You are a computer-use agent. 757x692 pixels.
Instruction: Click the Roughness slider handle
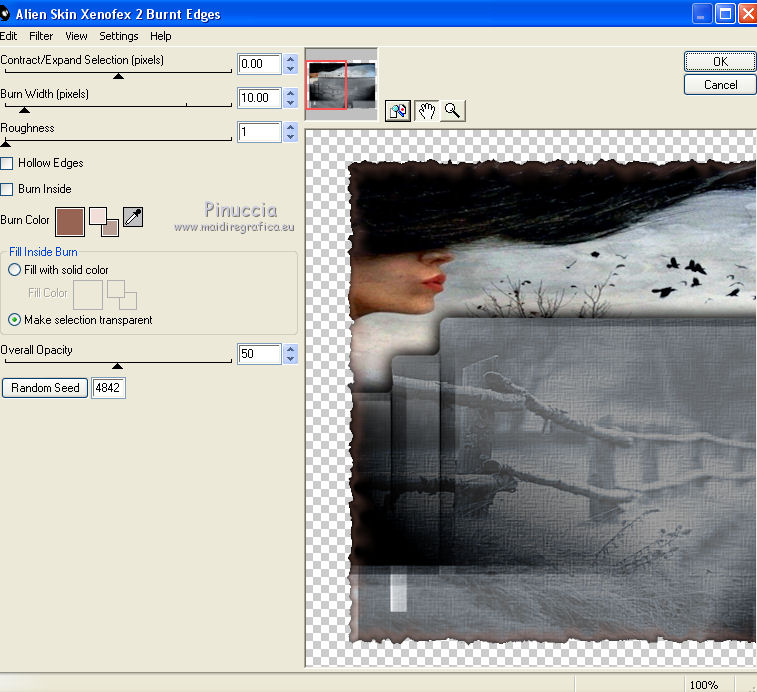point(5,143)
